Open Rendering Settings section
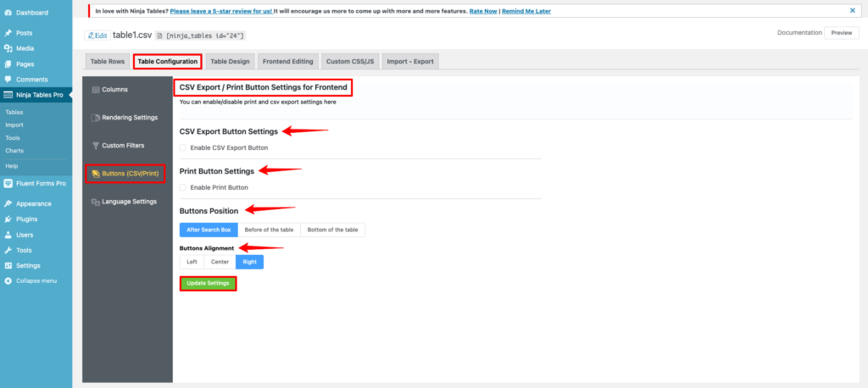This screenshot has width=868, height=388. tap(127, 118)
